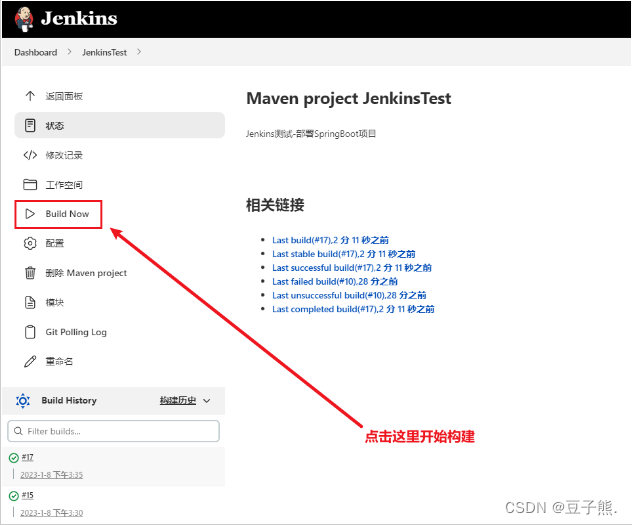Open Last completed build(#17) link

click(353, 309)
